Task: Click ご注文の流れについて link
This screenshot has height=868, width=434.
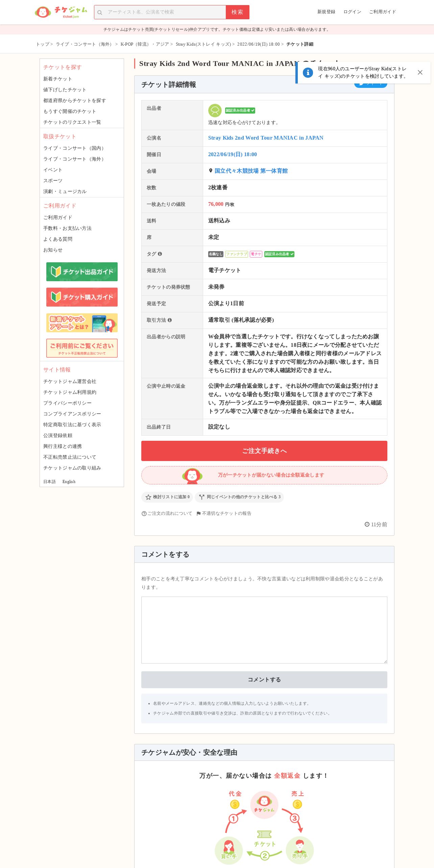Action: click(169, 513)
